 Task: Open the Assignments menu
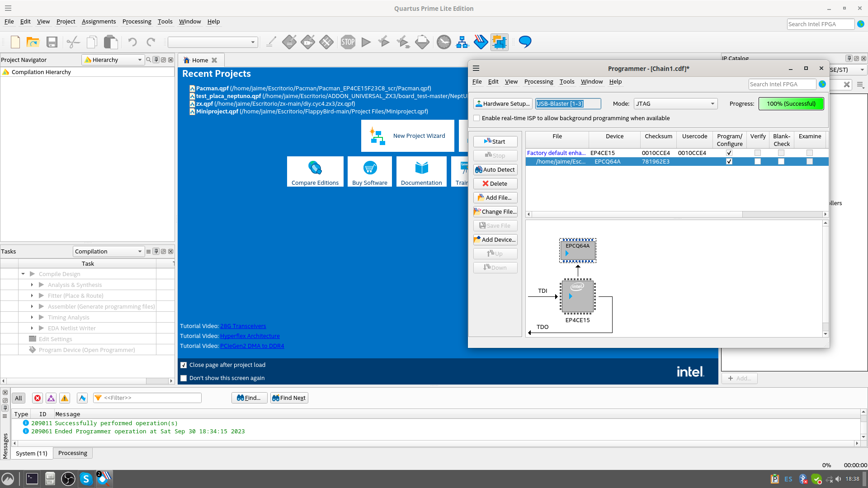click(99, 22)
